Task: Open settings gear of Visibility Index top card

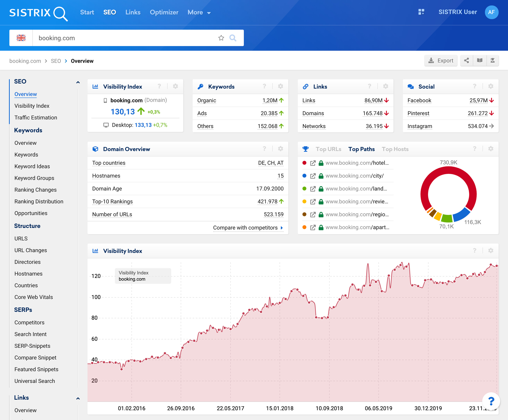Action: tap(175, 86)
